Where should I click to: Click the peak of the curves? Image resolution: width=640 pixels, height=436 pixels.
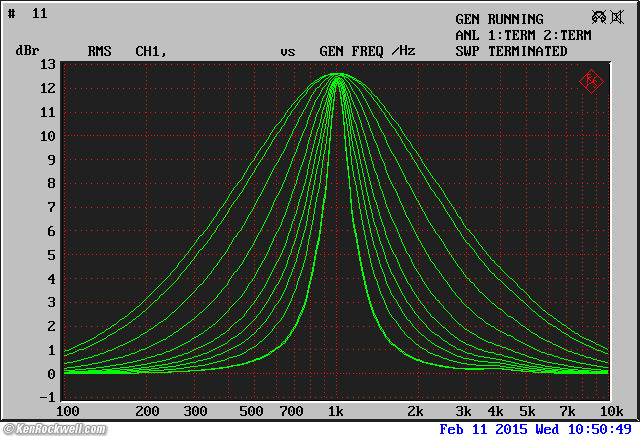(x=337, y=76)
